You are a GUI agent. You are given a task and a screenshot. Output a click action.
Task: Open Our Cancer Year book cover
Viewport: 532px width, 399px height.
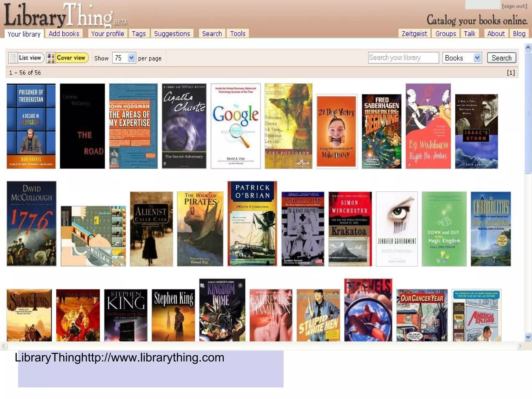(422, 315)
